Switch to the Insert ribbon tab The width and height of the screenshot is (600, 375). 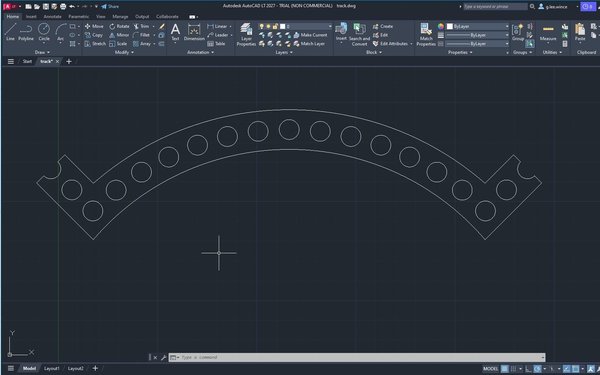[31, 16]
